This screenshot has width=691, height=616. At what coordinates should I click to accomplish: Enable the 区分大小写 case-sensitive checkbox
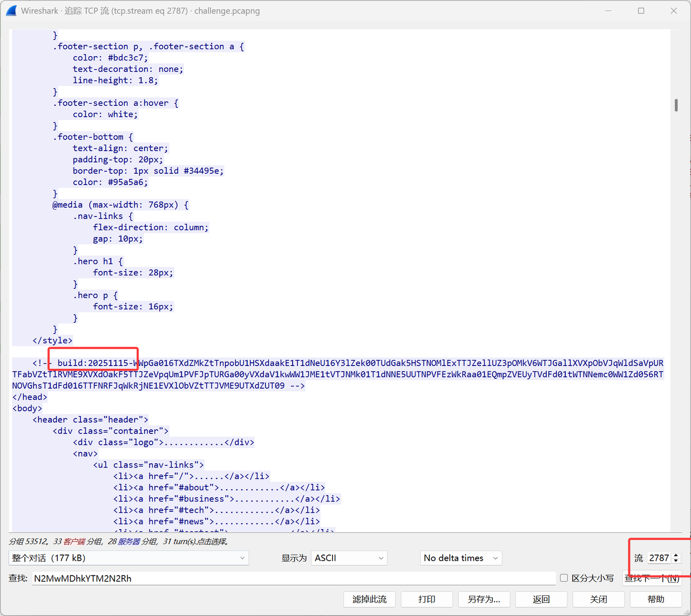[x=564, y=578]
